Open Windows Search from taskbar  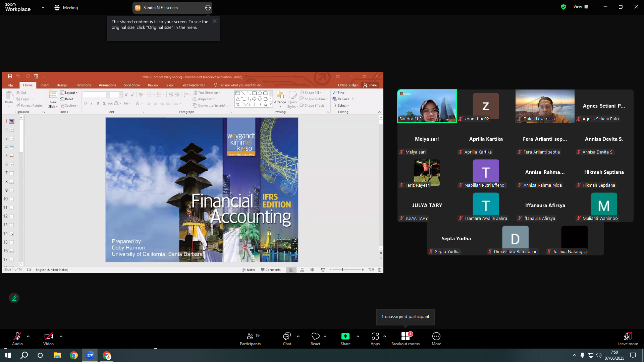point(24,355)
